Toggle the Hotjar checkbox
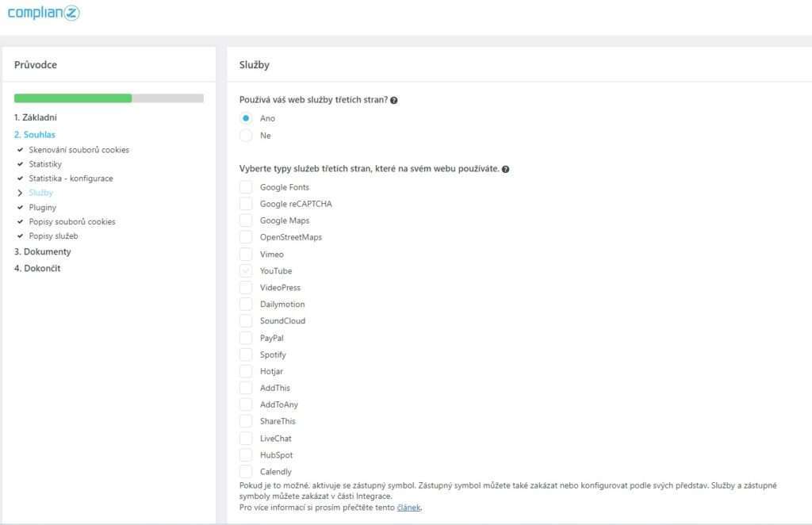 pyautogui.click(x=246, y=370)
